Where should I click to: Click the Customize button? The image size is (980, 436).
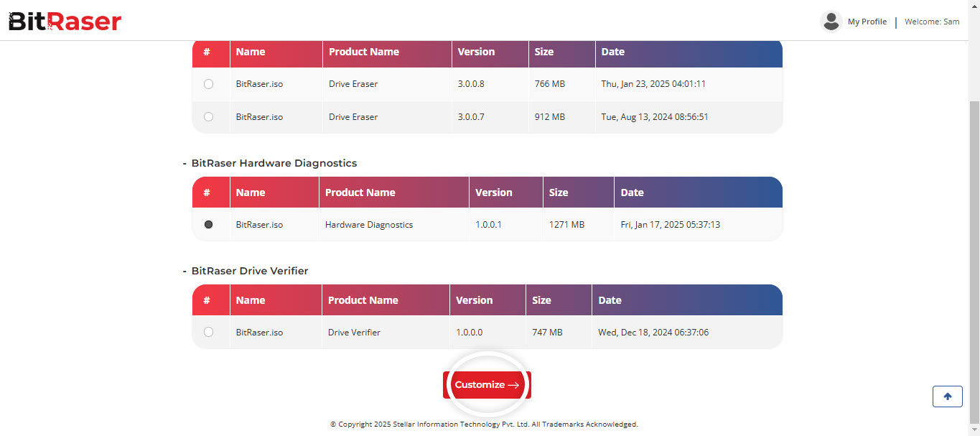point(487,385)
